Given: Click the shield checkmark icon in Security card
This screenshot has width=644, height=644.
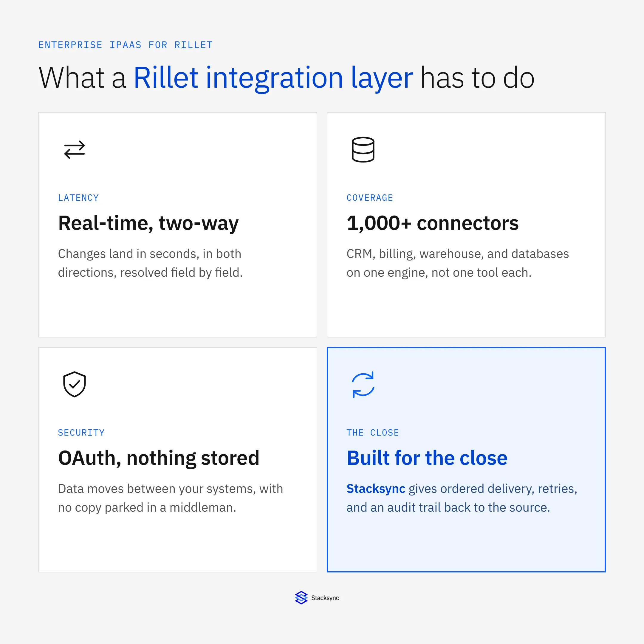Looking at the screenshot, I should coord(74,384).
